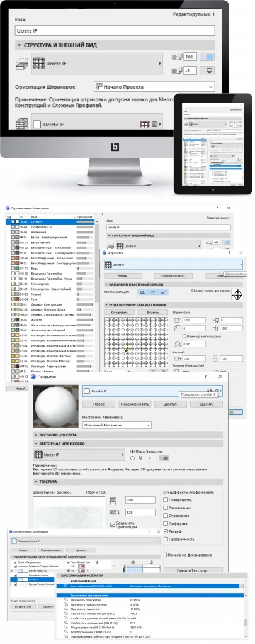Image resolution: width=255 pixels, height=644 pixels.
Task: Click Доступ in the Покрытия window
Action: point(170,404)
